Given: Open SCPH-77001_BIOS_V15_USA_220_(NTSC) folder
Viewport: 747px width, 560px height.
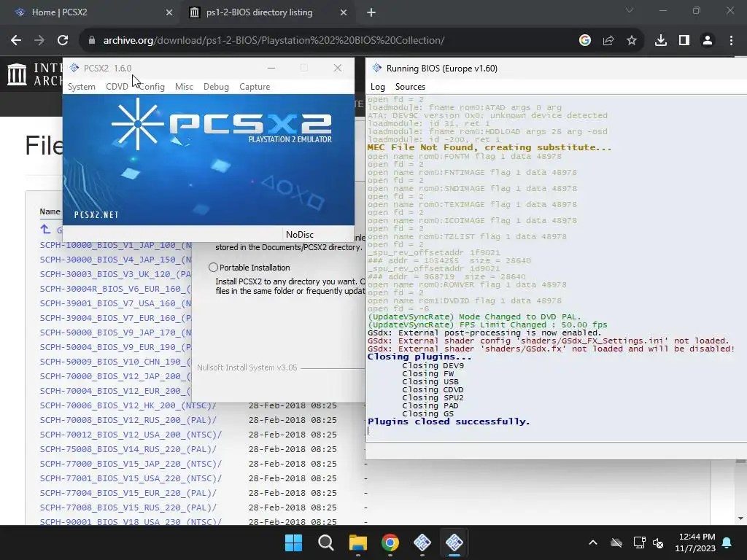Looking at the screenshot, I should tap(131, 478).
